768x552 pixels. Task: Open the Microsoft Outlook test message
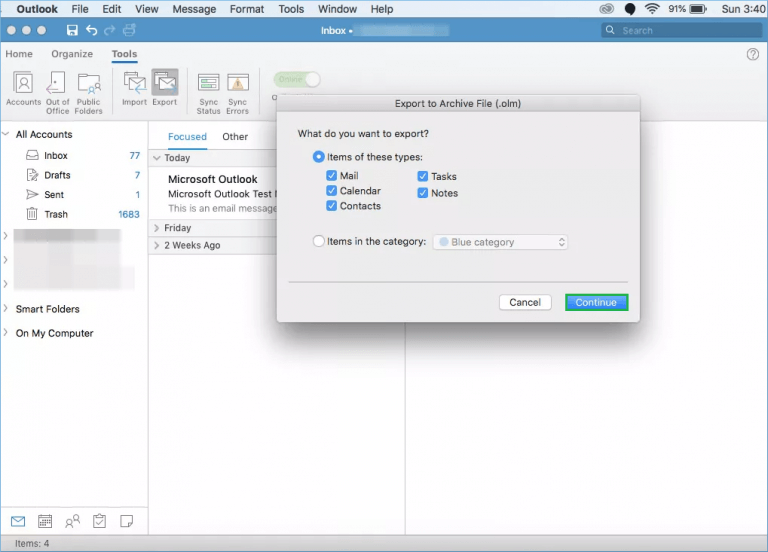(x=213, y=193)
